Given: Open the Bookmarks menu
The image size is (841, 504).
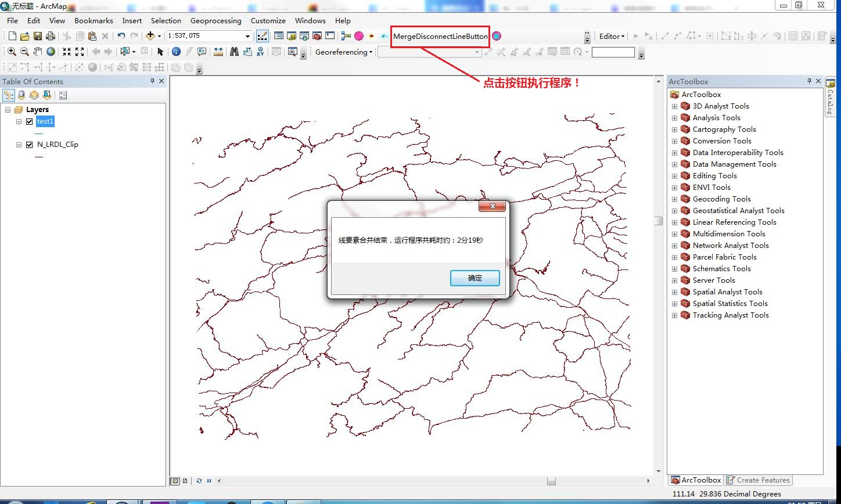Looking at the screenshot, I should point(94,20).
